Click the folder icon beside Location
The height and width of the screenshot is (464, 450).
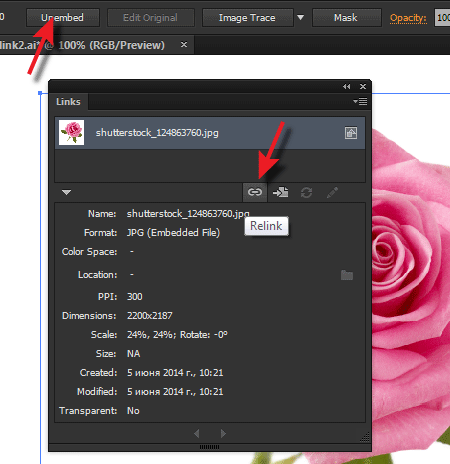coord(347,275)
